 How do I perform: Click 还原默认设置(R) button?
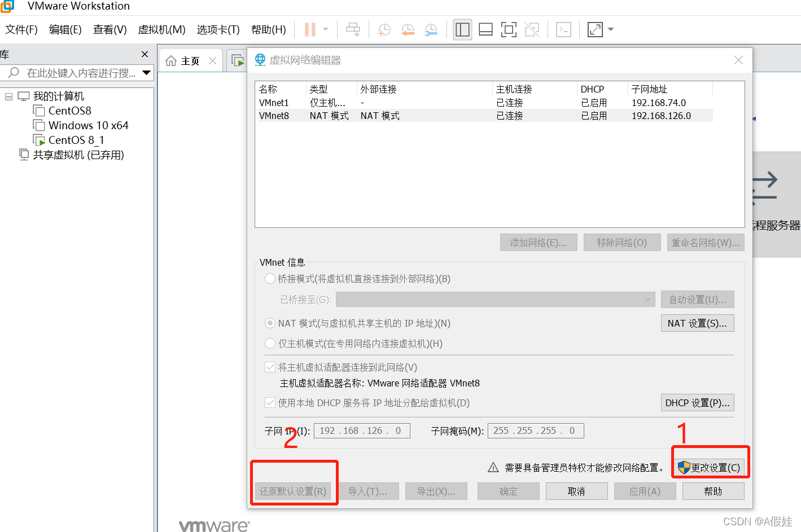(293, 491)
